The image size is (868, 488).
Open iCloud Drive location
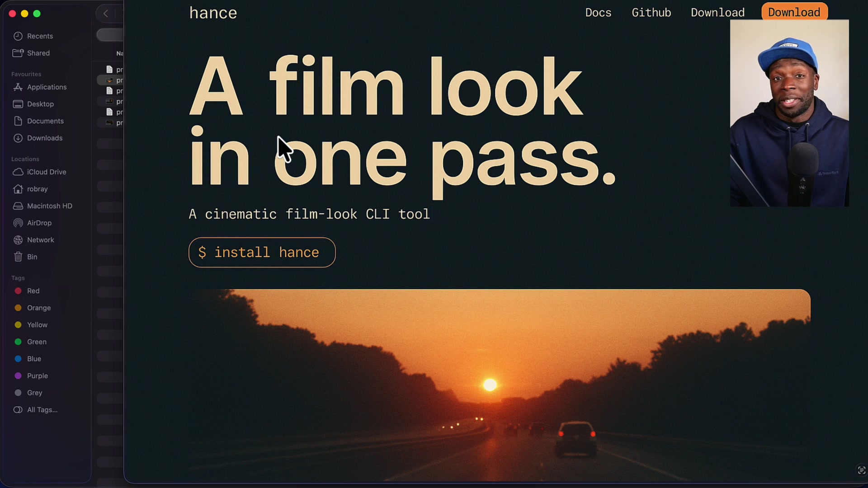(x=47, y=172)
